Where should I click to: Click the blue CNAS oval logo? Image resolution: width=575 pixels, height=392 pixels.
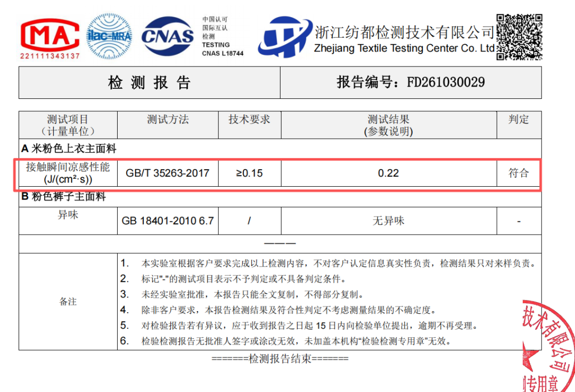tap(168, 36)
